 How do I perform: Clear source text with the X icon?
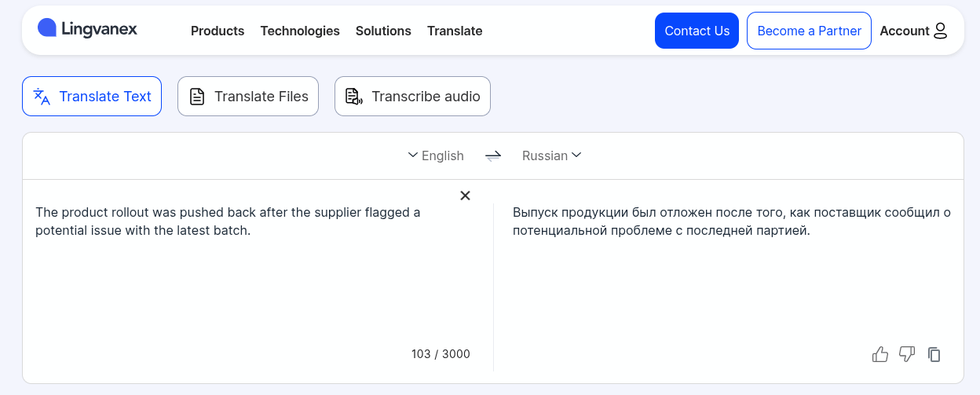click(x=465, y=196)
